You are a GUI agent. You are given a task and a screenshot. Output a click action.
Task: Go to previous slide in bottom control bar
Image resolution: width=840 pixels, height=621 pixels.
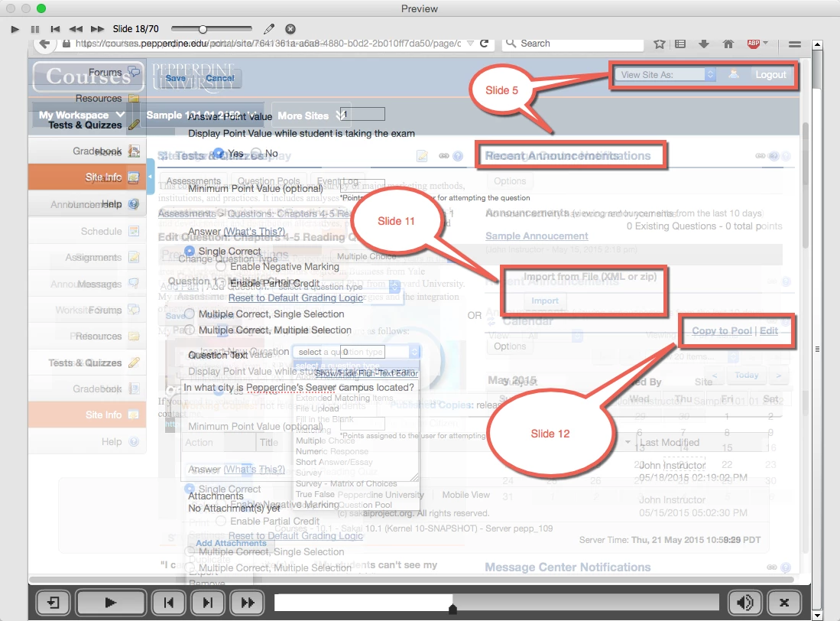click(169, 603)
